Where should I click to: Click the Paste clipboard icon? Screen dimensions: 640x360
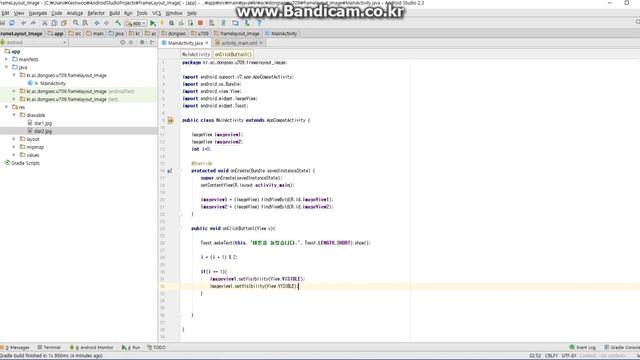(64, 23)
